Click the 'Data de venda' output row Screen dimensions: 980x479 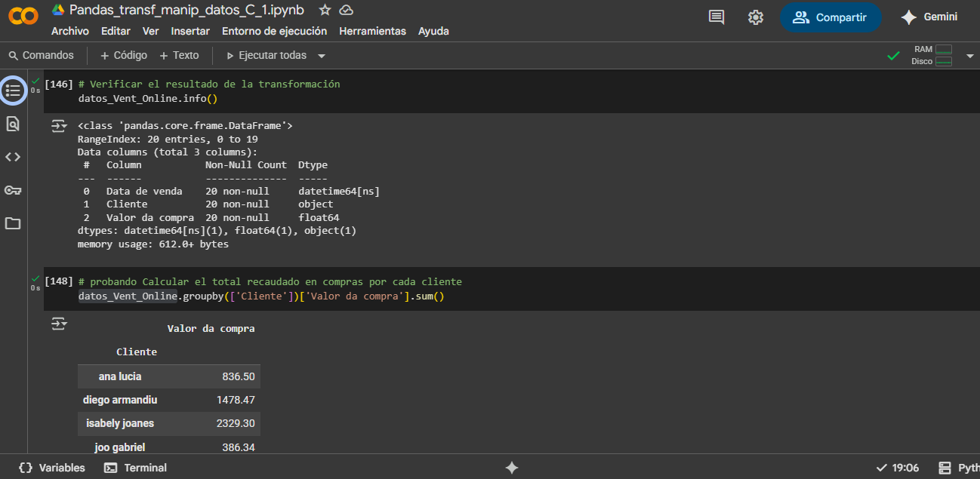coord(232,192)
